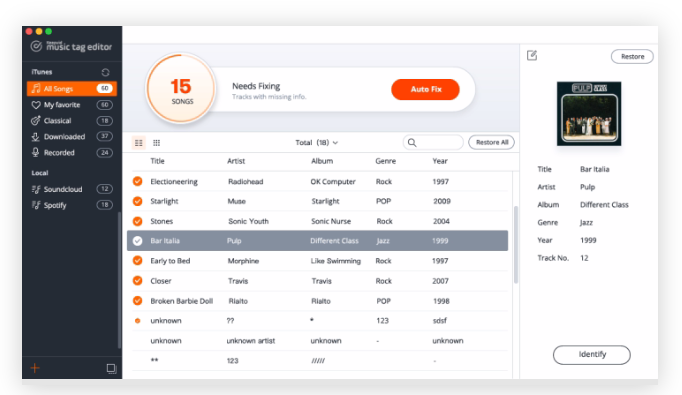The image size is (682, 395).
Task: Click the iTunes refresh sync icon
Action: point(105,72)
